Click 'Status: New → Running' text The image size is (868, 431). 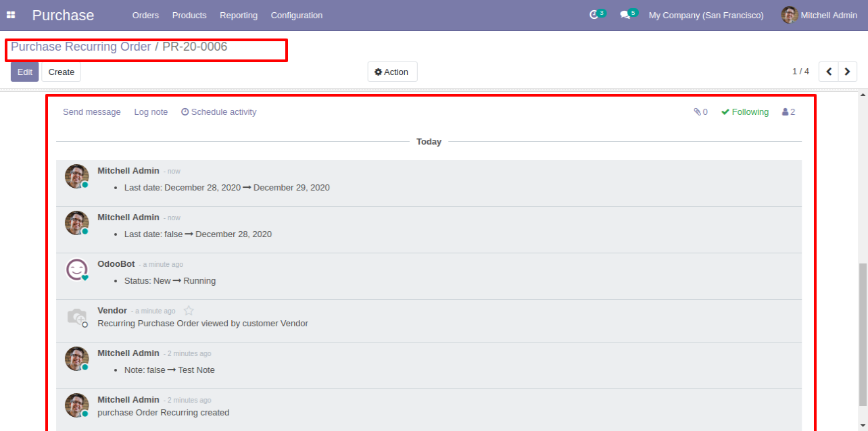(170, 280)
